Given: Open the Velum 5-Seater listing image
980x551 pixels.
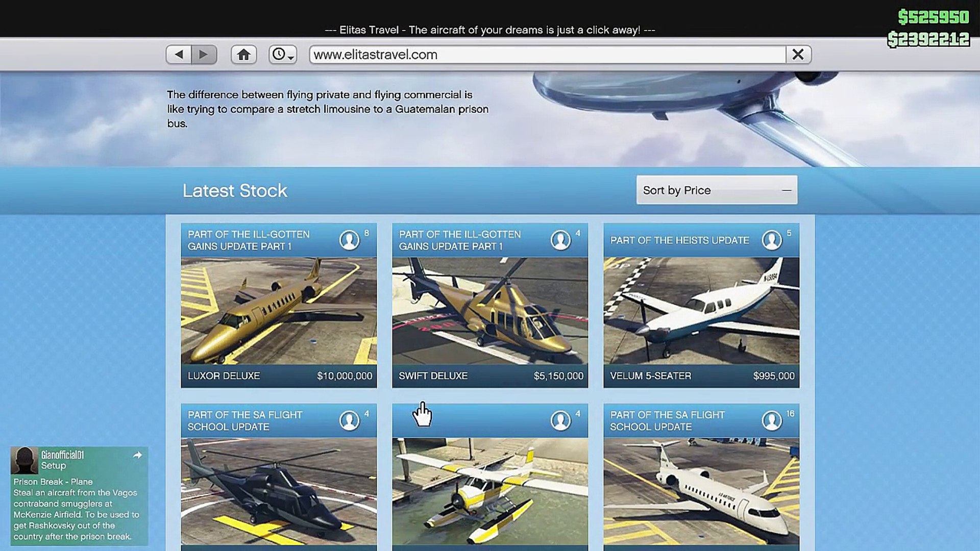Looking at the screenshot, I should [x=701, y=310].
